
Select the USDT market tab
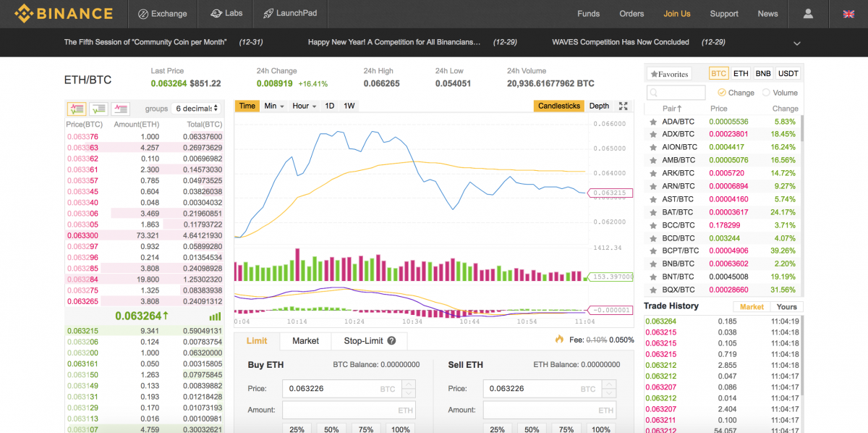[788, 74]
